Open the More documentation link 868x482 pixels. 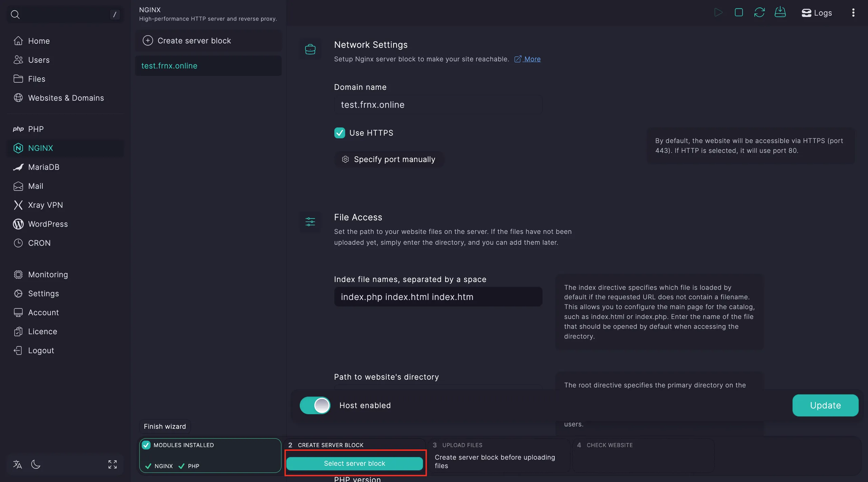tap(528, 59)
